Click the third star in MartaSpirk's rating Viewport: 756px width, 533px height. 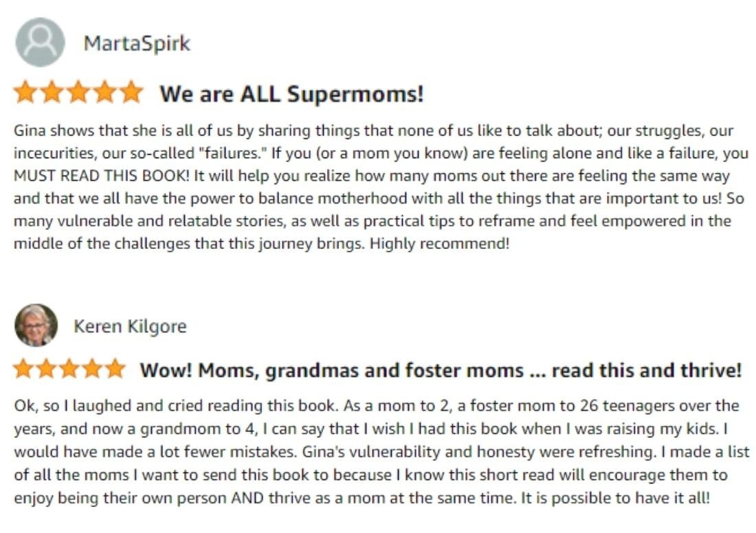point(78,93)
